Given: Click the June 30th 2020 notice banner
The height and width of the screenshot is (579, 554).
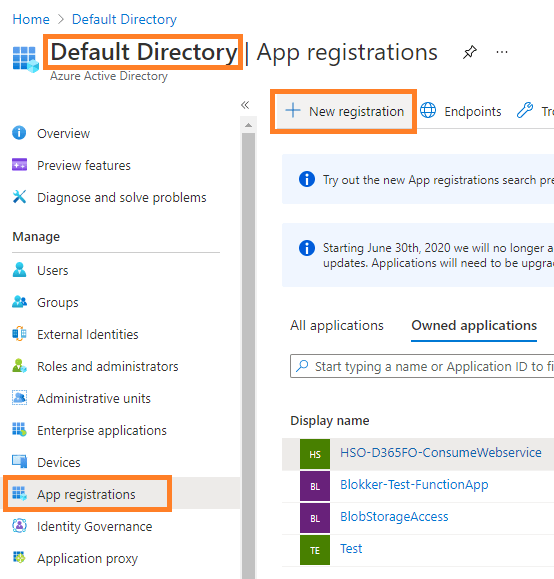Looking at the screenshot, I should [x=418, y=255].
